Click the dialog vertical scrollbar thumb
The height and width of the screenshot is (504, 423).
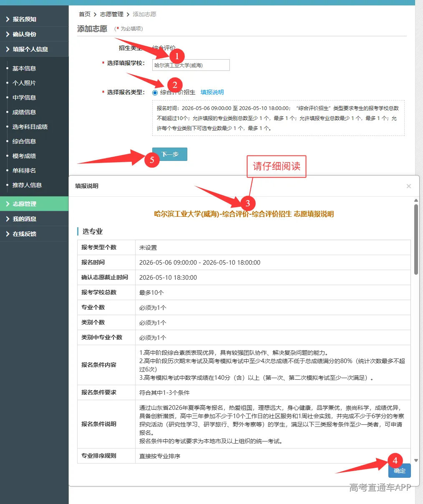coord(416,239)
